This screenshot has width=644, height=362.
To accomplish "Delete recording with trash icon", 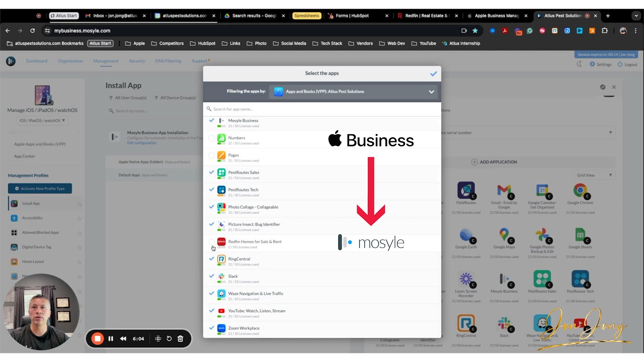I will 180,338.
